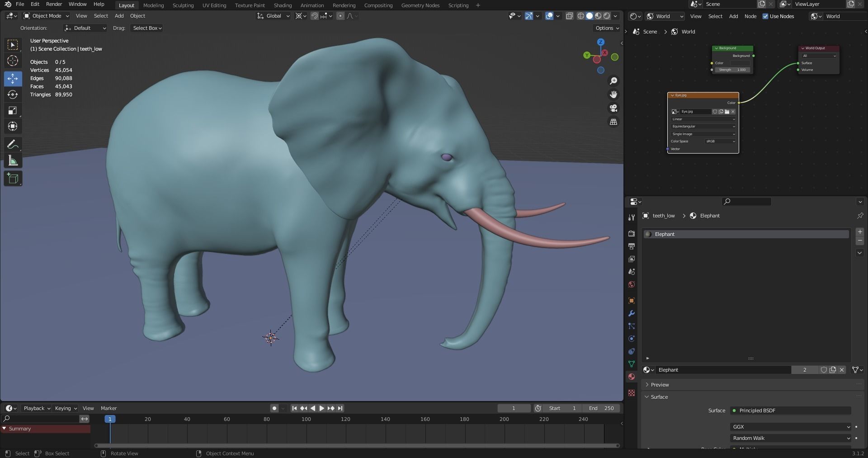Viewport: 868px width, 458px height.
Task: Adjust the Background Strength slider
Action: tap(733, 70)
